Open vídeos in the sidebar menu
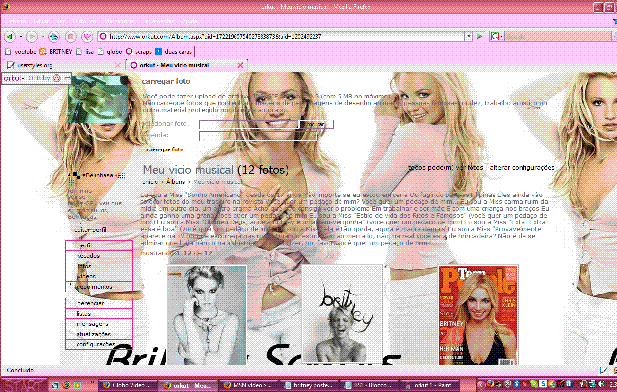 (99, 276)
